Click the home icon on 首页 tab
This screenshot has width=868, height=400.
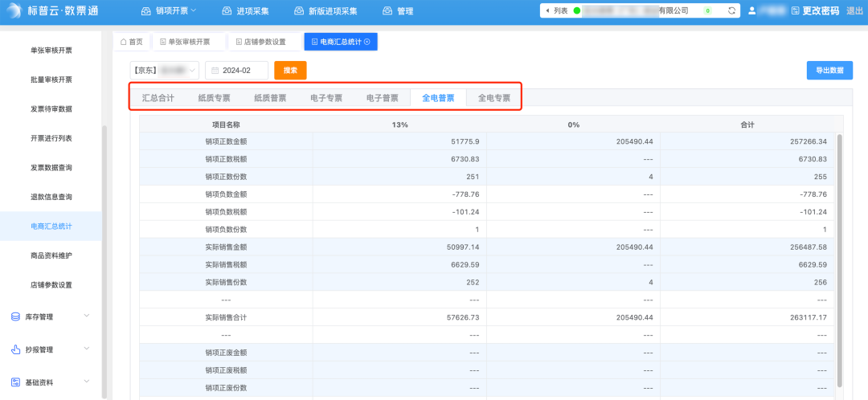(124, 42)
